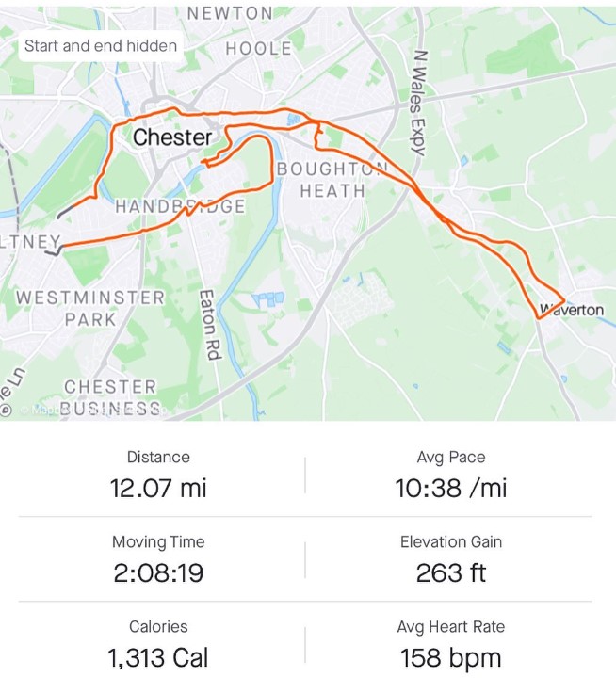
Task: Tap the Distance 12.07 mi stat
Action: (x=158, y=475)
